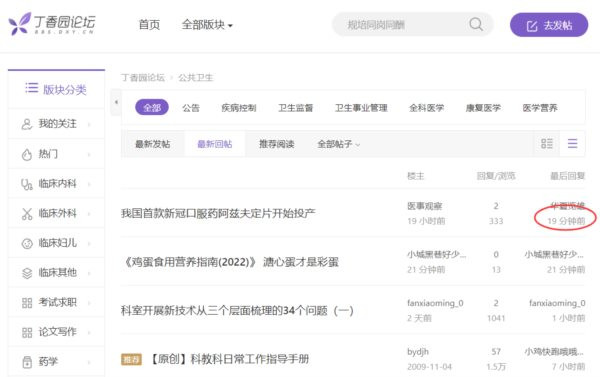Viewport: 600px width, 377px height.
Task: Select the 全科医学 category
Action: (x=426, y=108)
